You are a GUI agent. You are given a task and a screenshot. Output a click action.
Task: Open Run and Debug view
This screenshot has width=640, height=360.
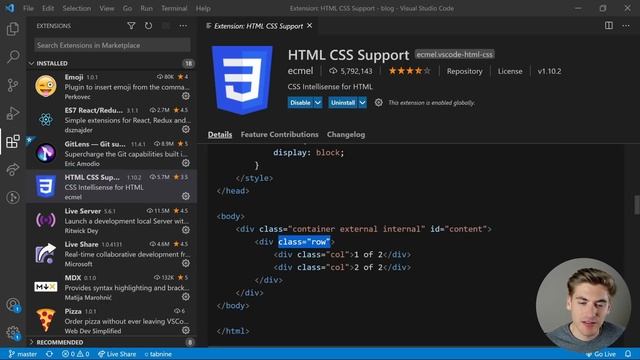(x=13, y=113)
